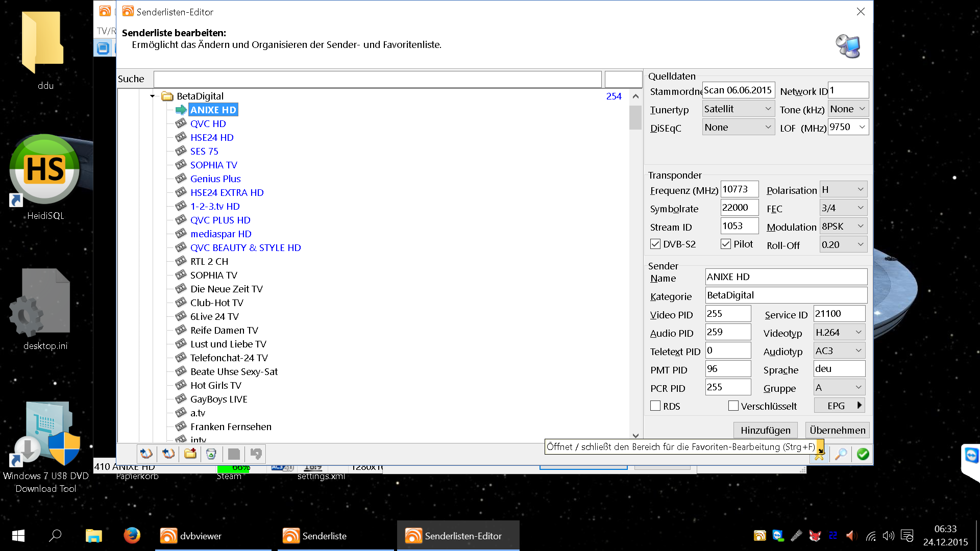Collapse the BetaDigital tree node
This screenshot has width=980, height=551.
point(152,96)
